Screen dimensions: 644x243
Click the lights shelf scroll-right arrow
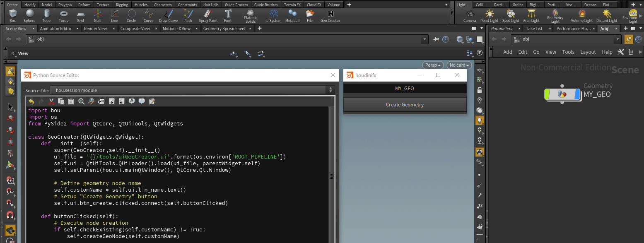point(641,16)
